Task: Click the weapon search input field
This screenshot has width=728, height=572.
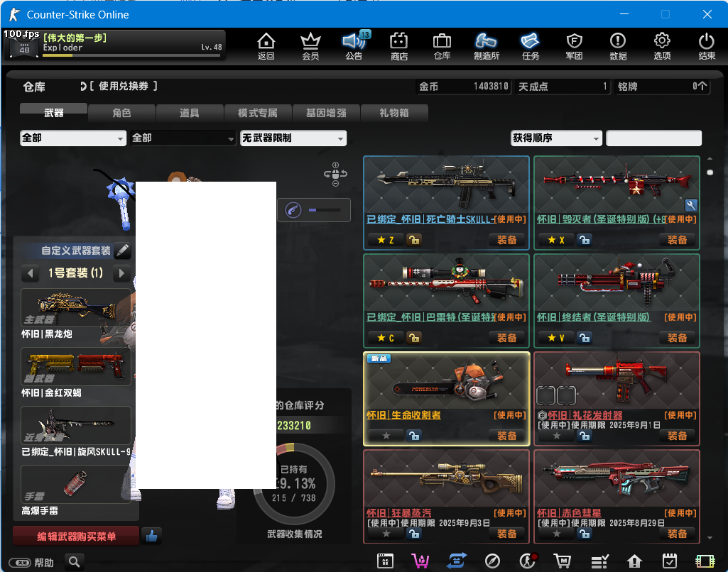Action: (653, 138)
